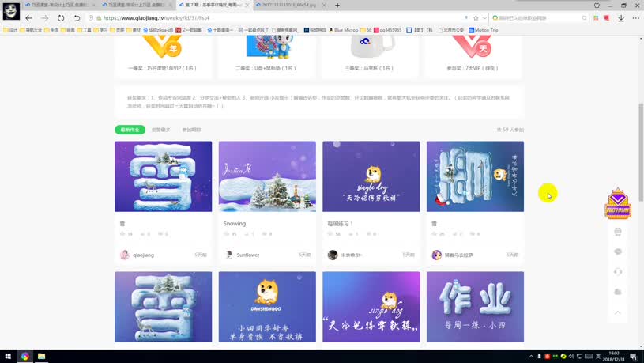Open the DANSHENGGO dog thumbnail
This screenshot has height=363, width=644.
pos(267,307)
